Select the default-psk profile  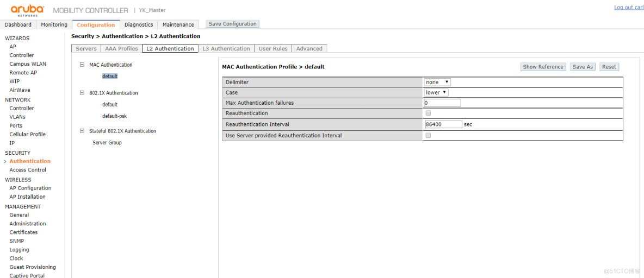pos(115,116)
